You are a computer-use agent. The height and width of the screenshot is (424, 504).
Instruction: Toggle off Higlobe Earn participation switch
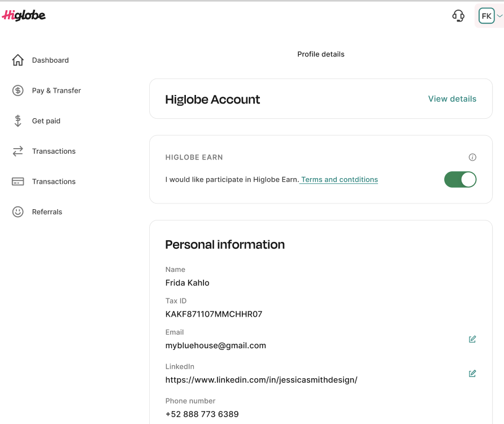460,180
